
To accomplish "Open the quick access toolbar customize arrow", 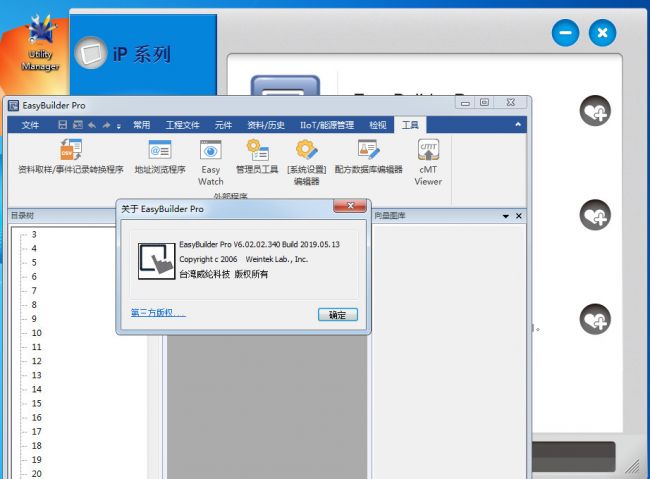I will tap(119, 126).
